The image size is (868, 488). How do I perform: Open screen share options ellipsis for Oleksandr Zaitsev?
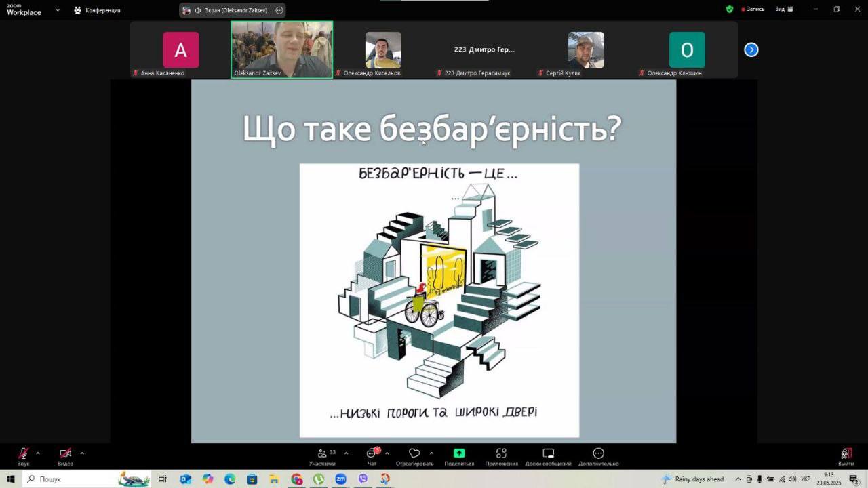pyautogui.click(x=279, y=10)
